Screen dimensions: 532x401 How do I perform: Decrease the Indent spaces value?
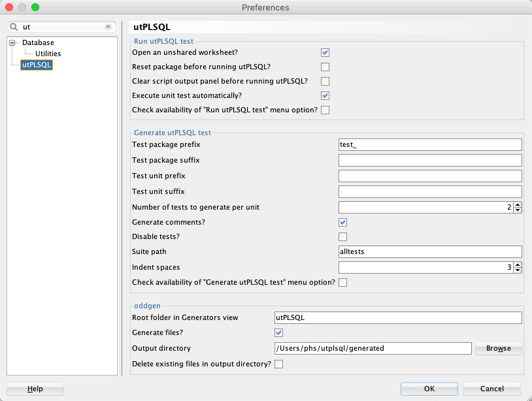[x=518, y=270]
